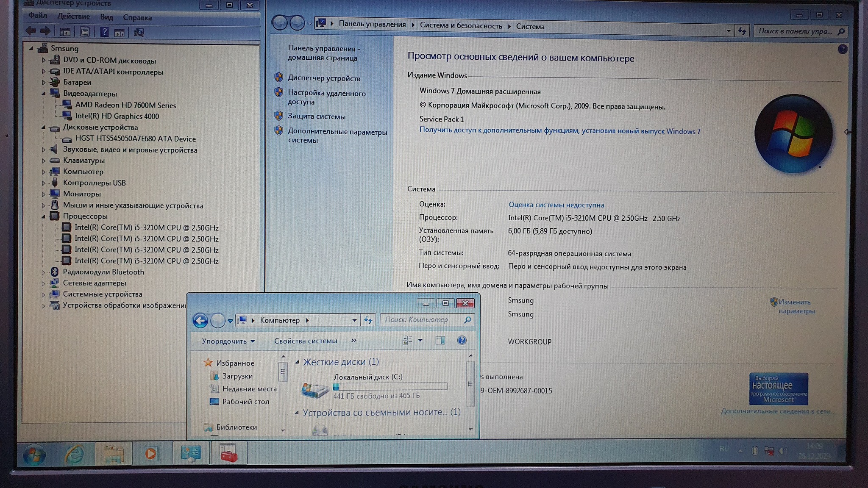
Task: Click the Защита системы link
Action: coord(316,116)
